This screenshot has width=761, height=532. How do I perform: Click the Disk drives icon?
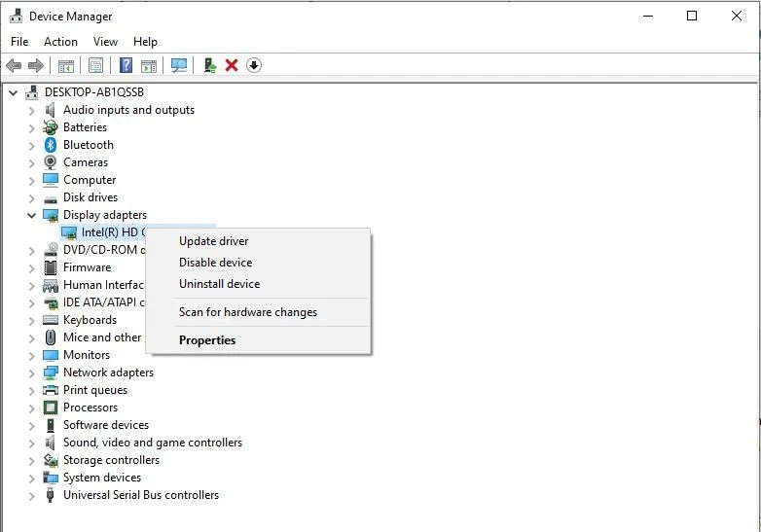coord(51,198)
